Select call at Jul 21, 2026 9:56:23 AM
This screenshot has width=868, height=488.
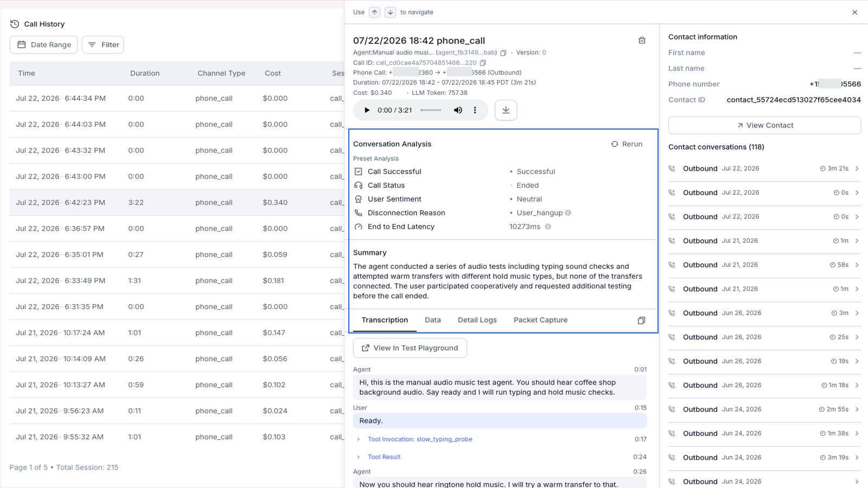pos(177,410)
